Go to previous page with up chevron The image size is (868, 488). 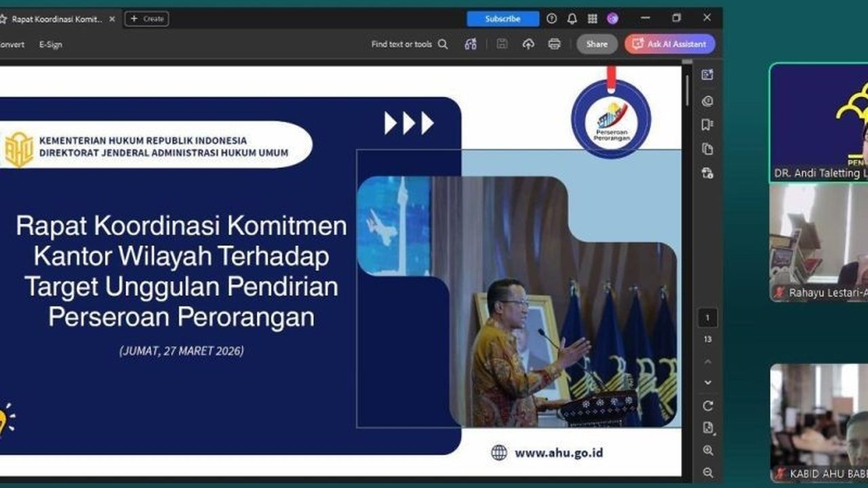pos(708,362)
